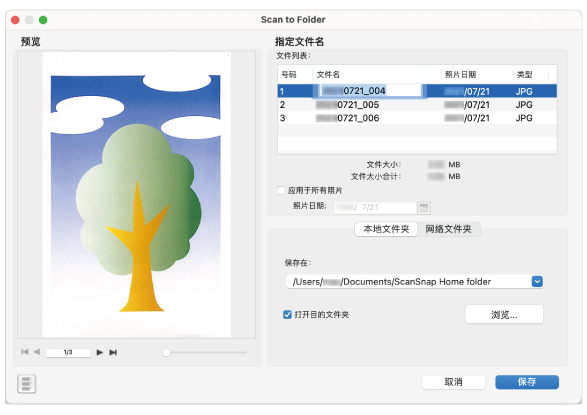Click the 照片日期 date input field
Screen dimensions: 587x415
[375, 208]
